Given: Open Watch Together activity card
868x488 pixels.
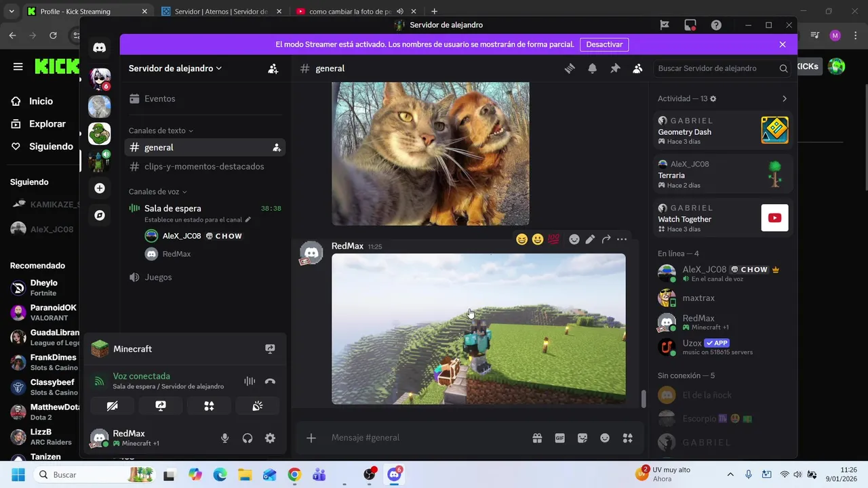Looking at the screenshot, I should (x=723, y=218).
